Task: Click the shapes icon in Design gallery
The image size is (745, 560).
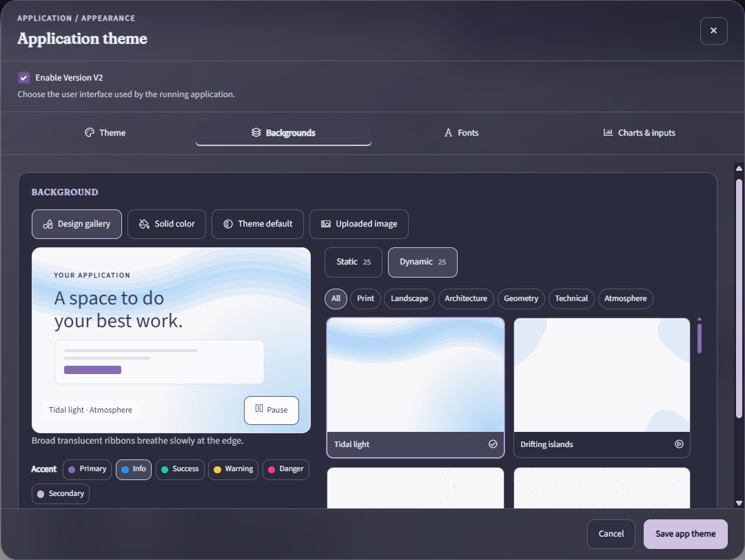Action: click(x=48, y=224)
